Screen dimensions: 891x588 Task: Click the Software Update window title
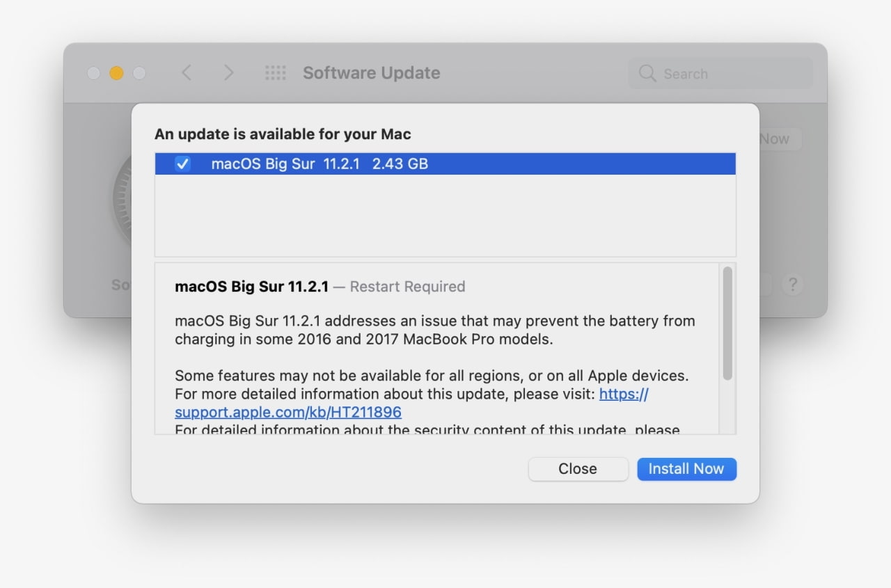click(x=371, y=73)
